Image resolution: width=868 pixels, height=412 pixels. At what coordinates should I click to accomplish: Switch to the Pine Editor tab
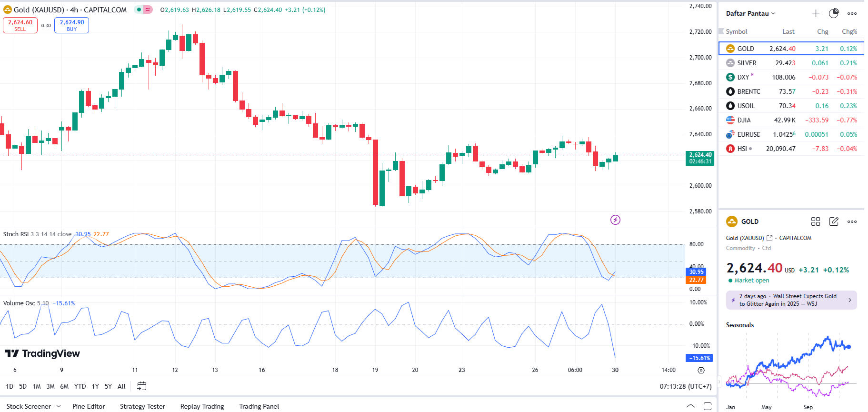89,406
